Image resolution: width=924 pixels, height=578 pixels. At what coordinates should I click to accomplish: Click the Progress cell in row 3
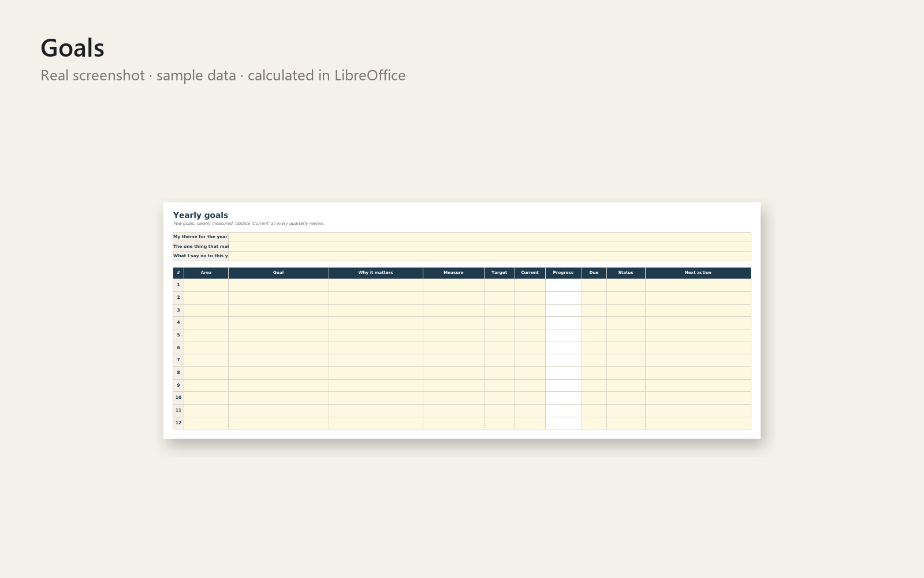564,310
